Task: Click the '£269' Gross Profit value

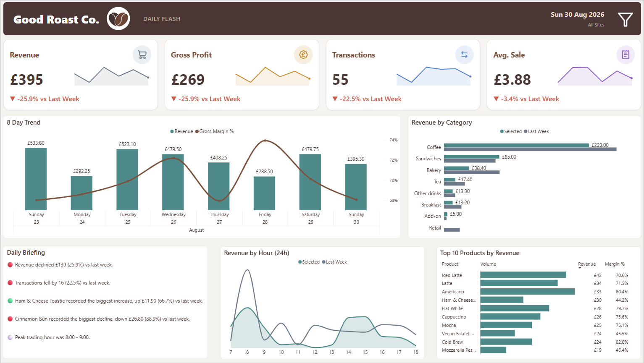Action: [188, 80]
